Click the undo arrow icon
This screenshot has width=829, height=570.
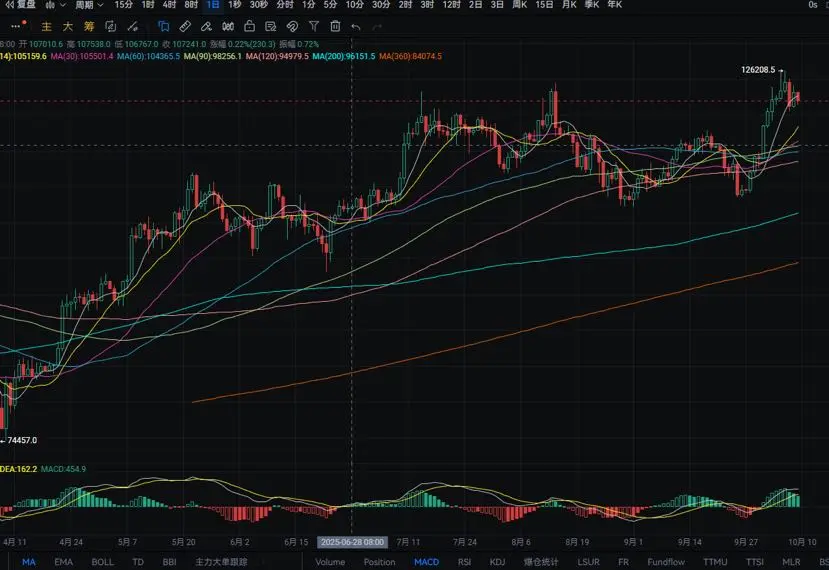coord(356,26)
